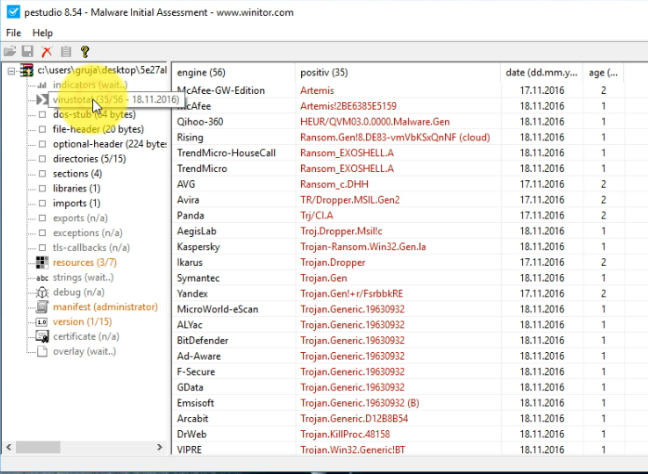
Task: Collapse the root file tree node
Action: coord(10,70)
